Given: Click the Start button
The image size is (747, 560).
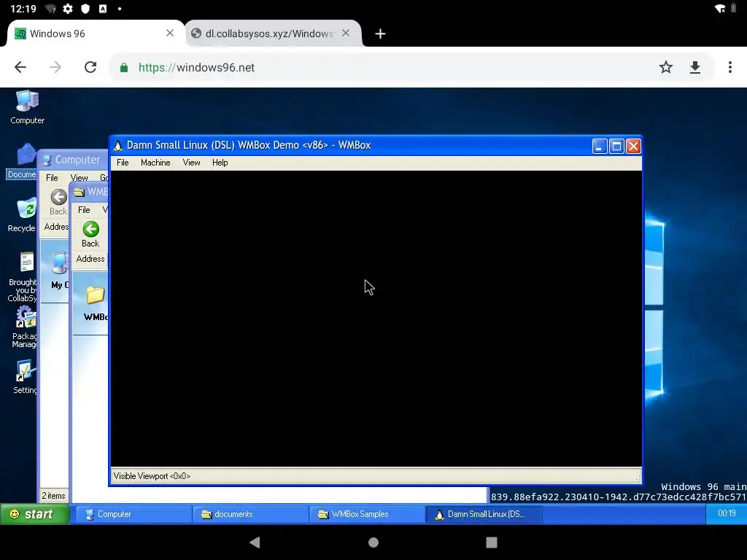Looking at the screenshot, I should (x=35, y=514).
